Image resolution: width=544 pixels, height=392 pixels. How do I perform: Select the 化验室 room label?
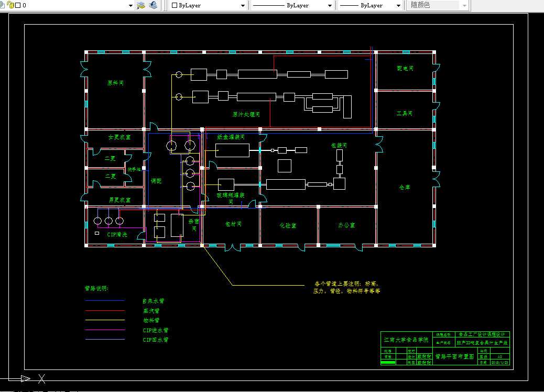288,225
